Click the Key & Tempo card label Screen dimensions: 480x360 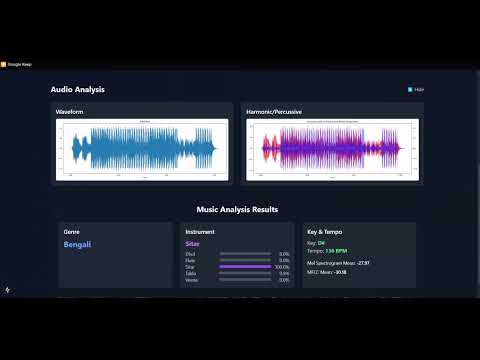click(x=325, y=232)
